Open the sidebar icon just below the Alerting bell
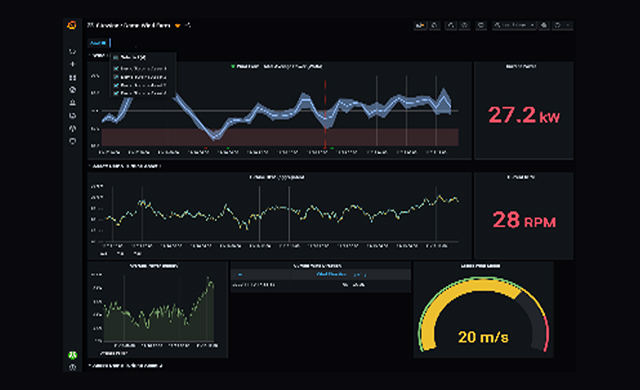Screen dimensions: 640x390 (73, 115)
